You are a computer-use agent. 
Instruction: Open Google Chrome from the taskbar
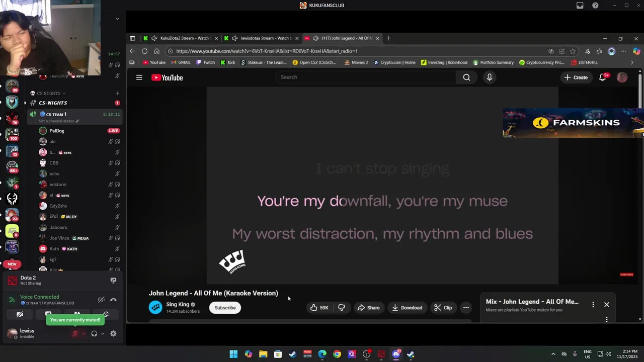point(337,354)
